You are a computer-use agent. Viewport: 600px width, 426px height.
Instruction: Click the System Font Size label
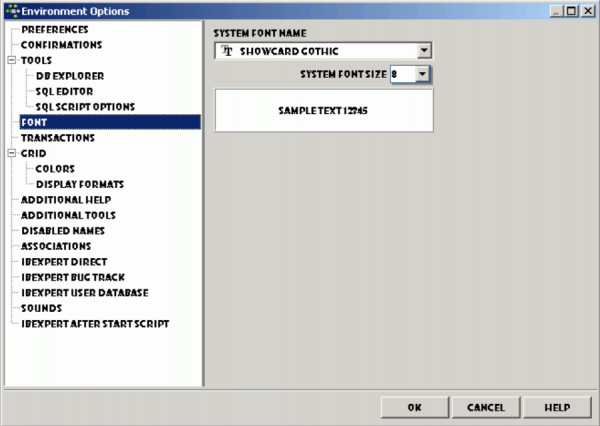343,74
